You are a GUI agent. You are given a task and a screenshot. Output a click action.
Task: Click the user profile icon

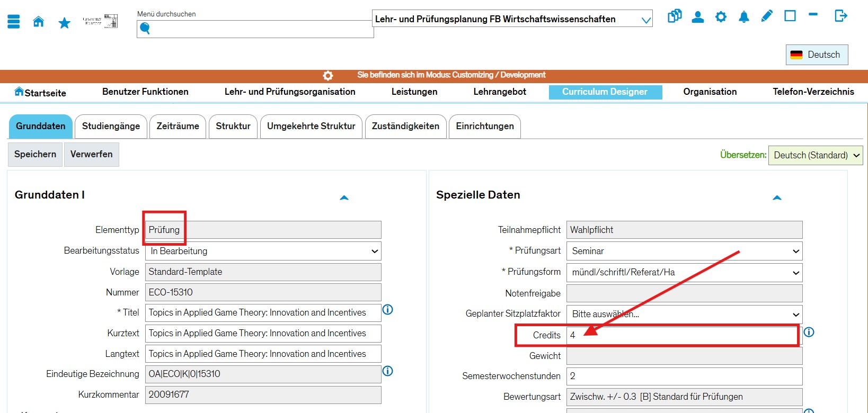(x=698, y=17)
